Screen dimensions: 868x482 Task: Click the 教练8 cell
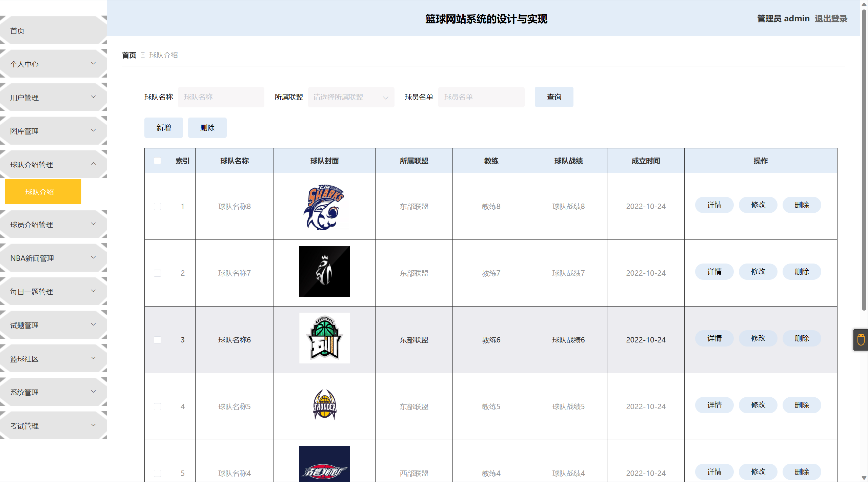point(491,206)
